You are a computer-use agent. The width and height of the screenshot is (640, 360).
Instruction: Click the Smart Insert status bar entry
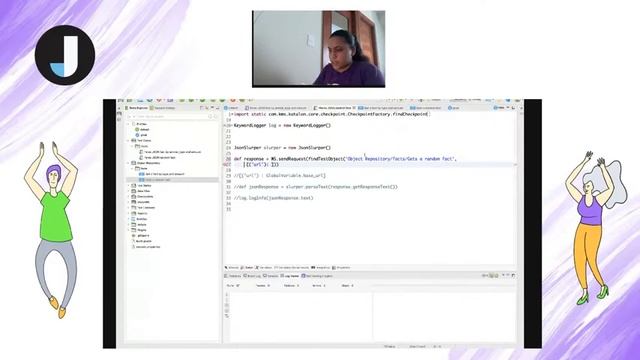point(417,347)
